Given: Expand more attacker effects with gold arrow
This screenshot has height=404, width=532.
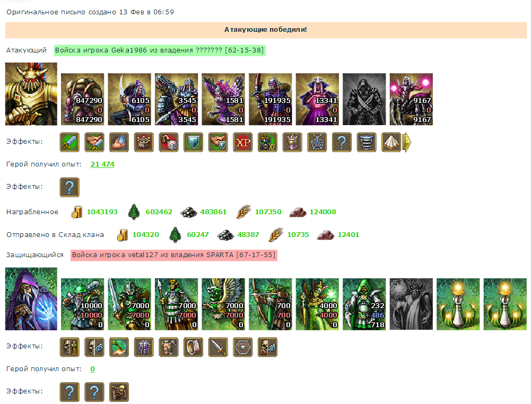Looking at the screenshot, I should pyautogui.click(x=407, y=142).
